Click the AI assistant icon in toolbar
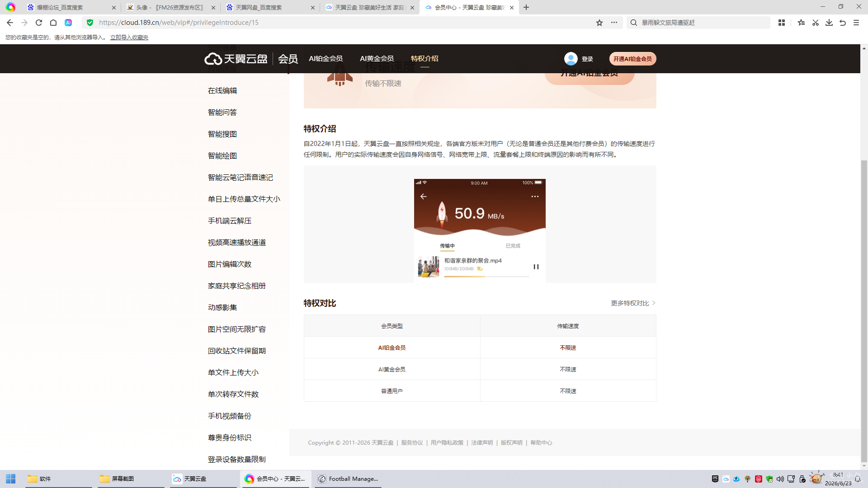Viewport: 868px width, 488px height. pyautogui.click(x=68, y=23)
